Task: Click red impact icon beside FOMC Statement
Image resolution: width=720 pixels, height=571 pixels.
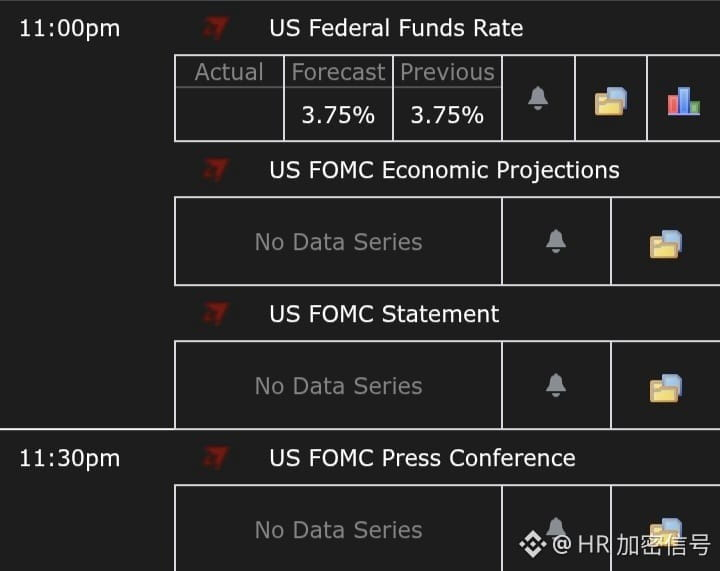Action: (215, 314)
